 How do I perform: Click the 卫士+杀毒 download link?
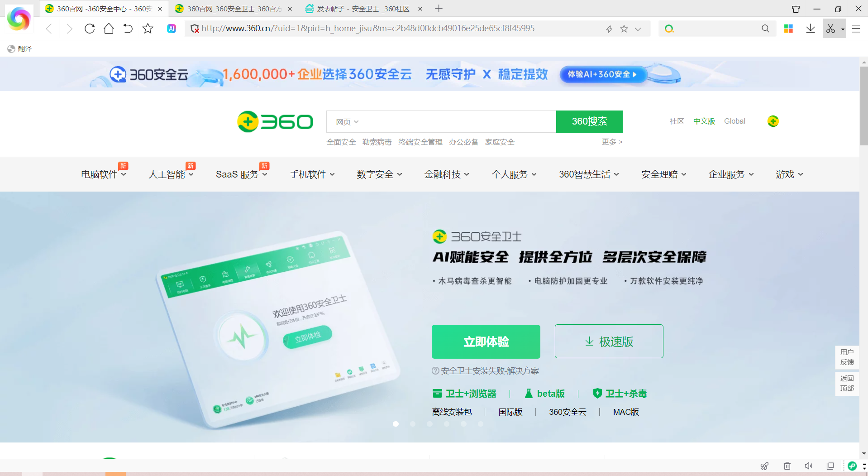pyautogui.click(x=620, y=394)
